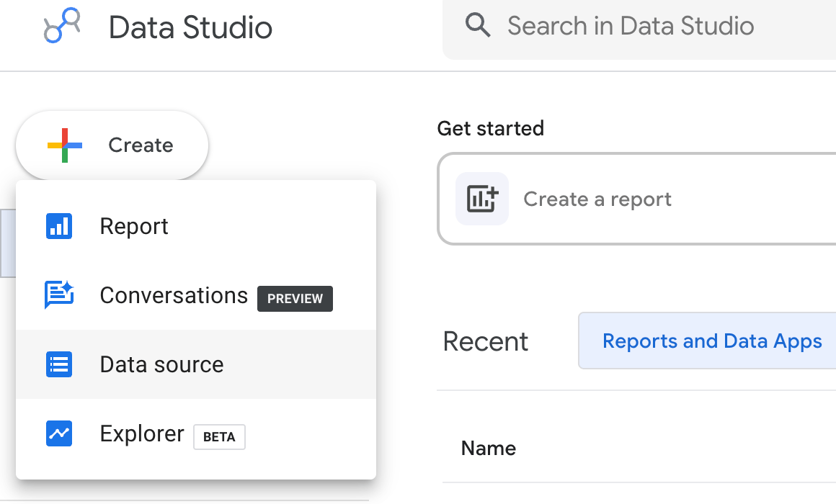Choose Report from the Create menu
Viewport: 836px width, 504px height.
(x=196, y=226)
